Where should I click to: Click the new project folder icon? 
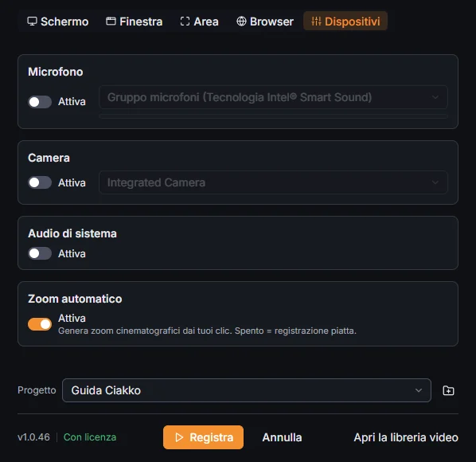coord(448,390)
